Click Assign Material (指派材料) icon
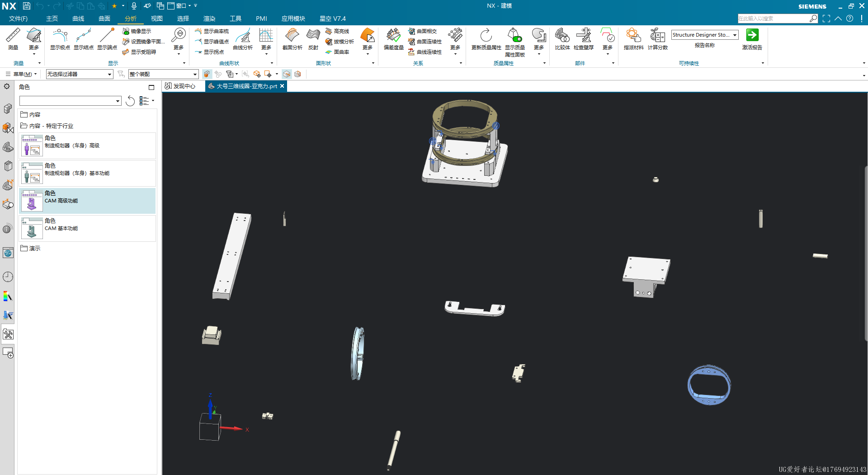This screenshot has width=868, height=475. [633, 39]
